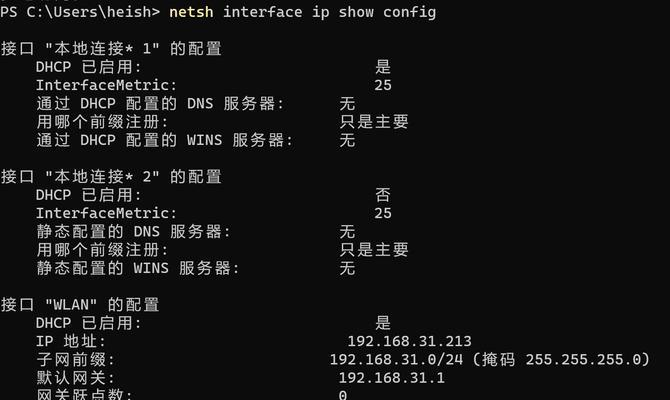Click the 默认网关 label

point(75,378)
